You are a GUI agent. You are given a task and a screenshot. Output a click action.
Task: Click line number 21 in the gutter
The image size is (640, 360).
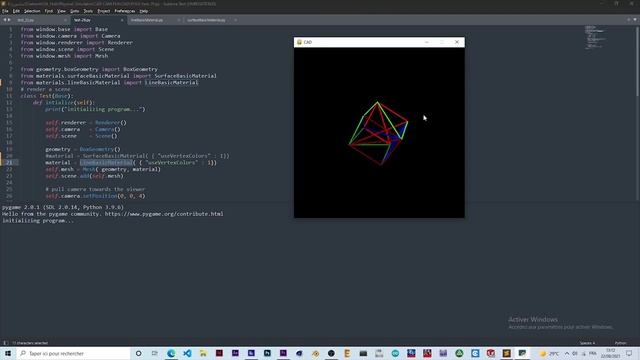coord(9,162)
